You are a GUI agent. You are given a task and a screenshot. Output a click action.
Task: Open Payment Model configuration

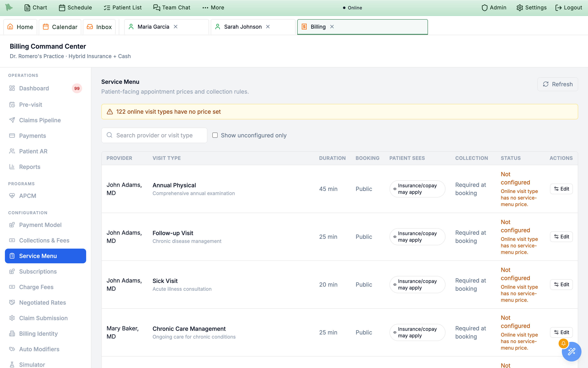point(46,225)
